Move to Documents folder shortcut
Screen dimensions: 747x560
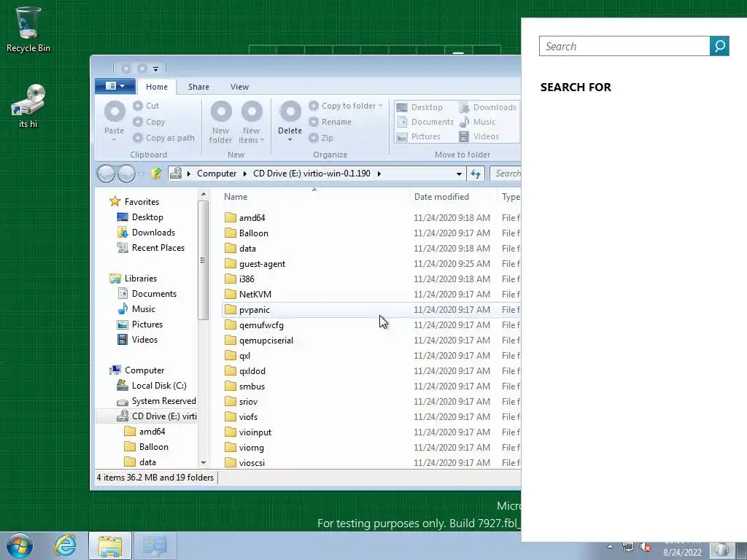tap(425, 122)
